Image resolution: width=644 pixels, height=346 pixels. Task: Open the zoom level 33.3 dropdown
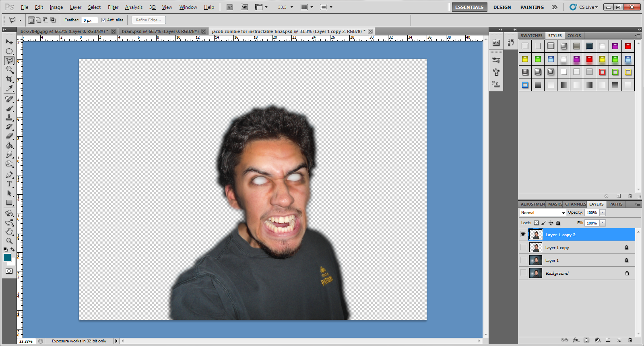(x=292, y=7)
